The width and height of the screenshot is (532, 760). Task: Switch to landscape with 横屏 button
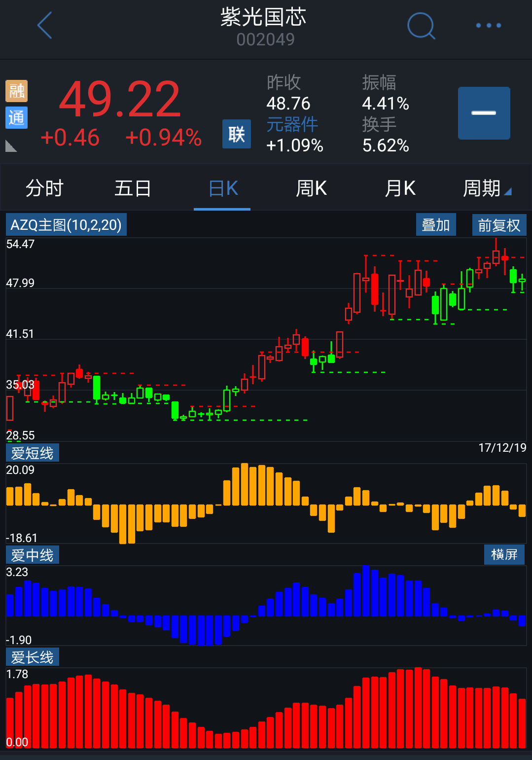(504, 554)
